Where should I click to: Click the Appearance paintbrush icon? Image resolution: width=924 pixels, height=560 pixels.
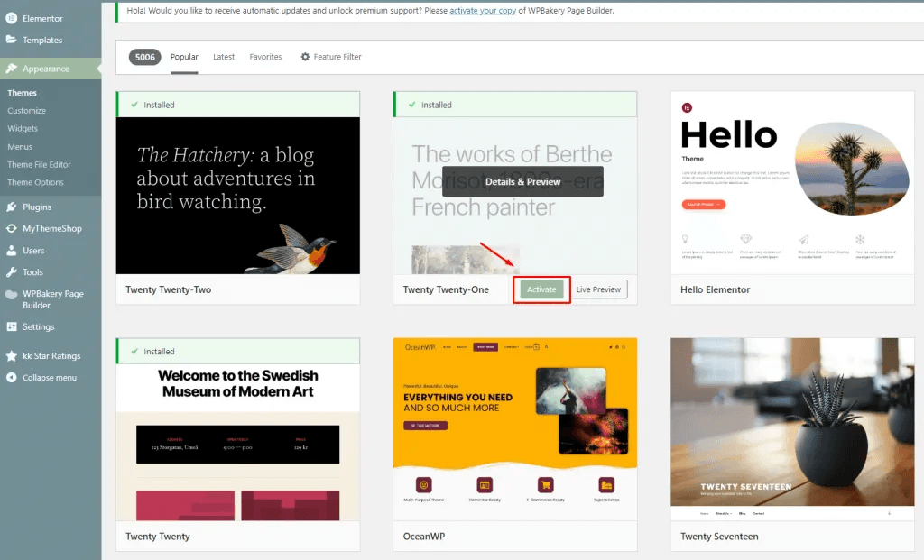coord(11,69)
